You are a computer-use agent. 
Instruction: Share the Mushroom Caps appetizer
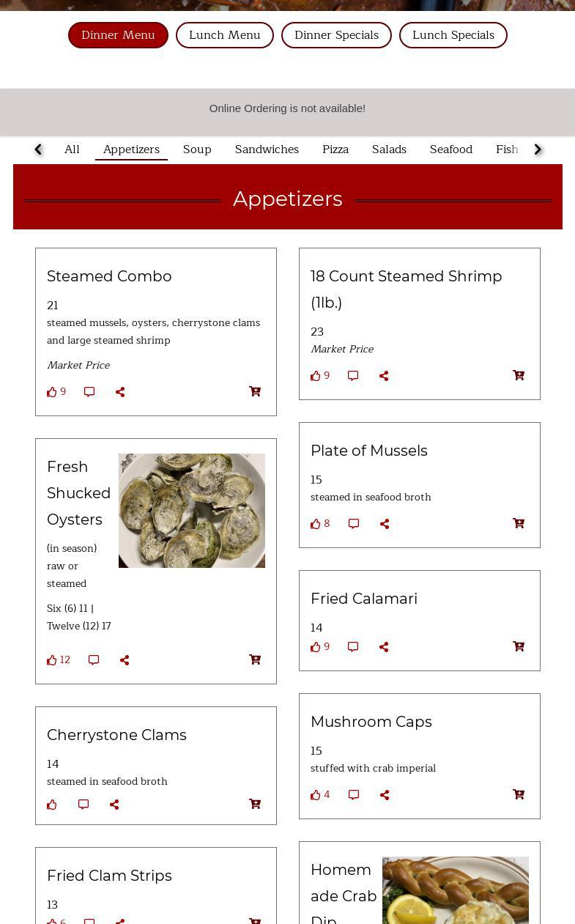click(x=385, y=795)
